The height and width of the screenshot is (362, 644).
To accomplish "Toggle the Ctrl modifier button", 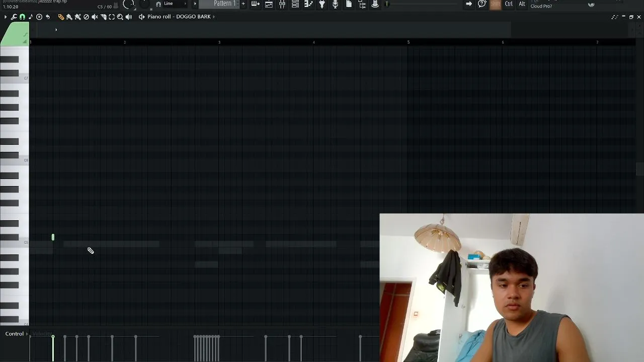I will tap(509, 4).
